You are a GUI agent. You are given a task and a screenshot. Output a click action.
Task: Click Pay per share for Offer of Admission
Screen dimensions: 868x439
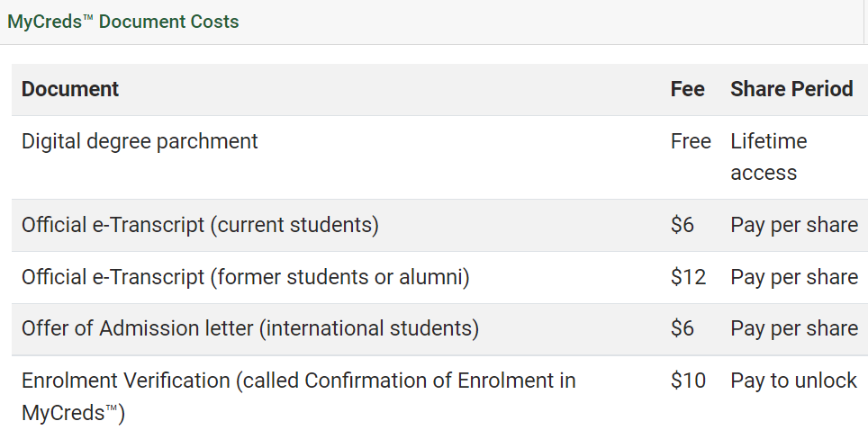point(794,328)
